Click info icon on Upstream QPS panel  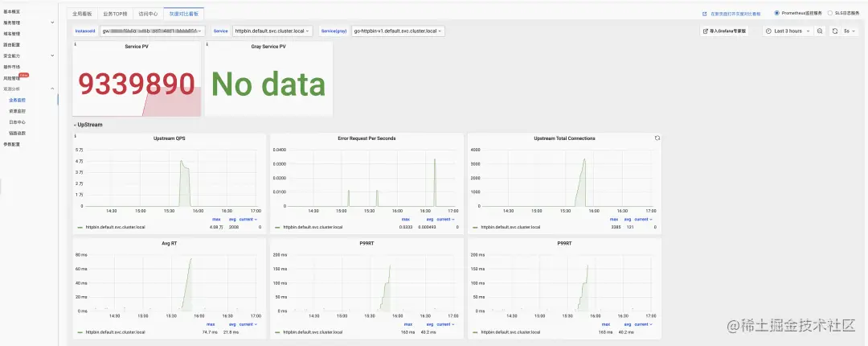75,136
